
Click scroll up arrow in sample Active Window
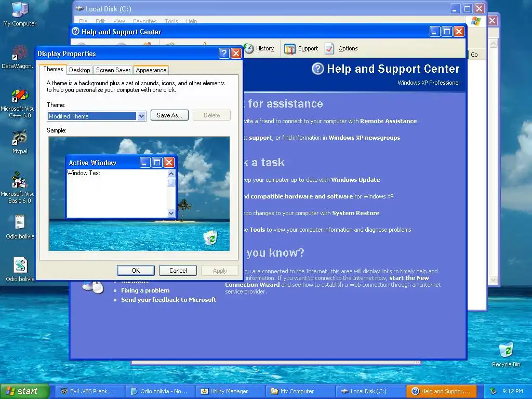(171, 174)
